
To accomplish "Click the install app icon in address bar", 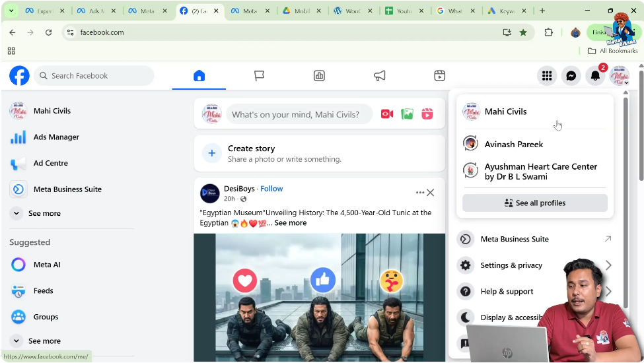I will click(x=507, y=32).
